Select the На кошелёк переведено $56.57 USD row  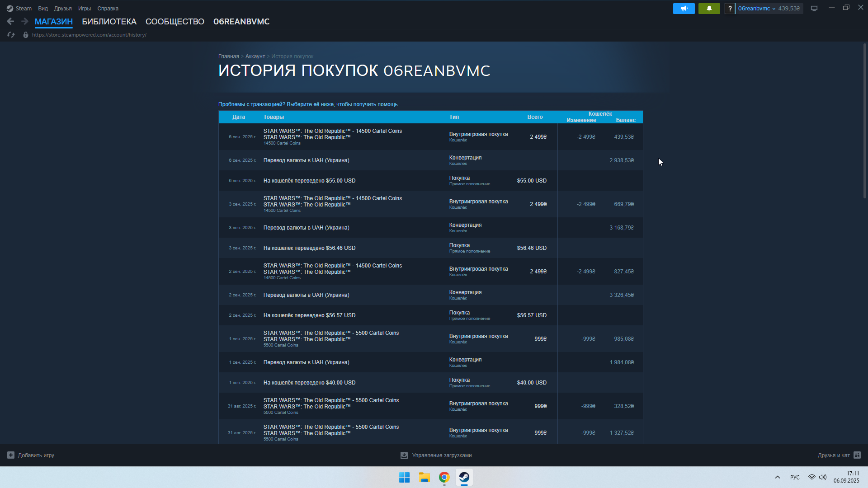(430, 315)
